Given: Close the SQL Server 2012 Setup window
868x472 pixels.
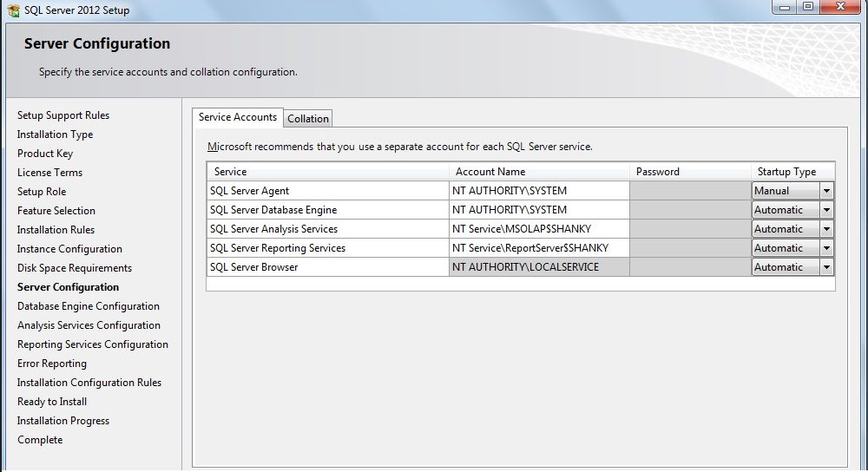Looking at the screenshot, I should [x=840, y=7].
